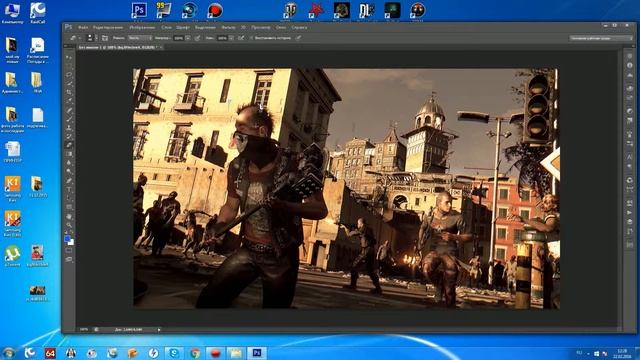640x360 pixels.
Task: Select the Hand tool
Action: 69,216
